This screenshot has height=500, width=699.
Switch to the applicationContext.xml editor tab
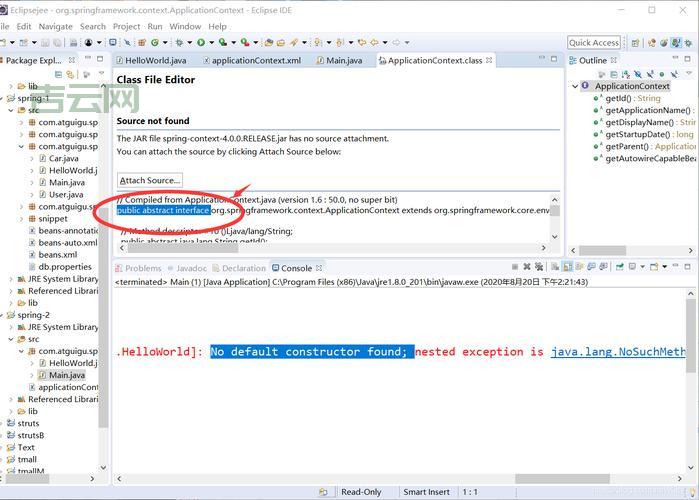tap(252, 60)
